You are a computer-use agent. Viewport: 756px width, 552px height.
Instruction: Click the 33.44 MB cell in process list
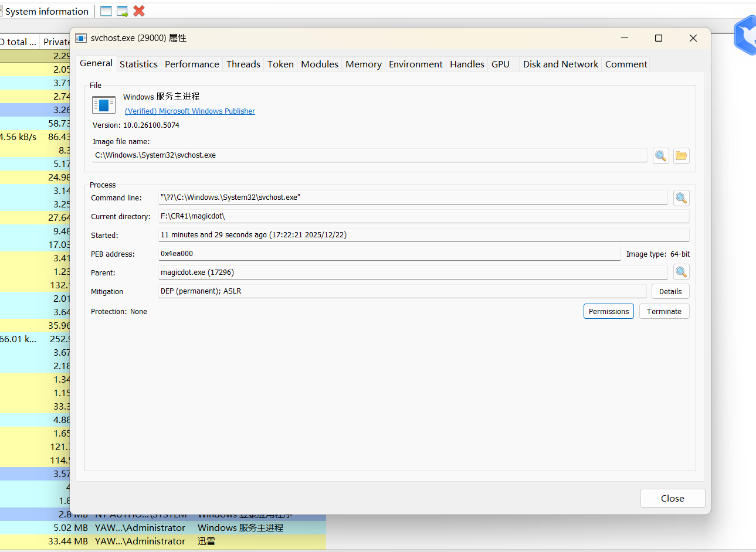[68, 541]
